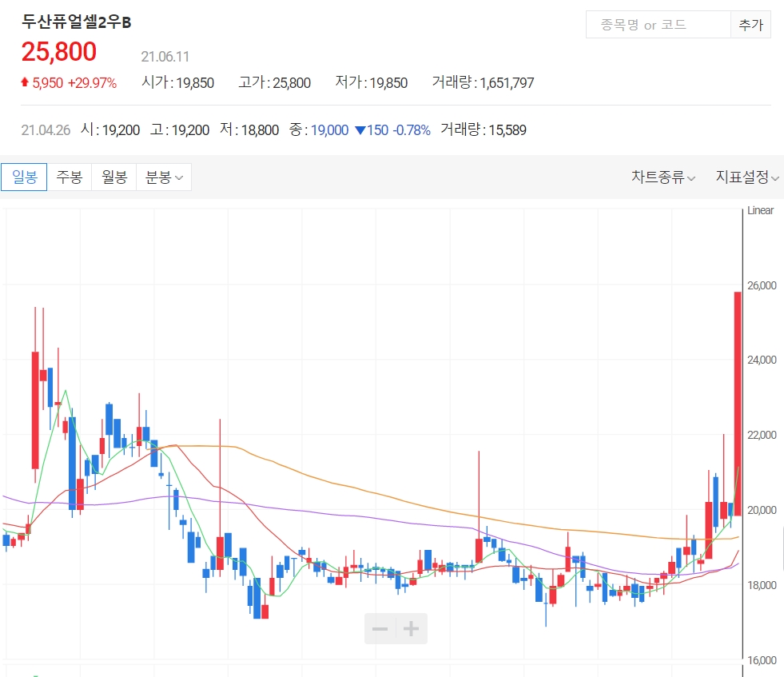Click the 추가 add button
The width and height of the screenshot is (784, 677).
click(750, 25)
